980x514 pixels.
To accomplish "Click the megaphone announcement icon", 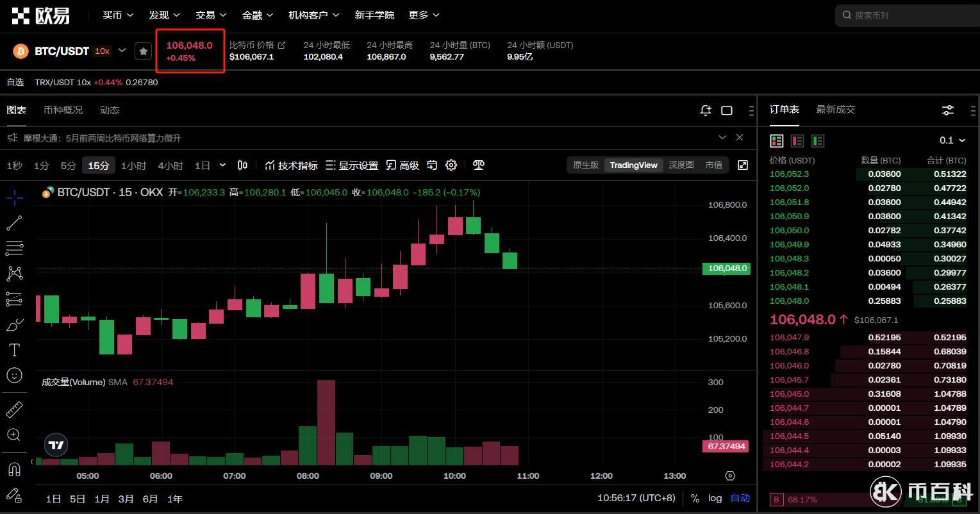I will [12, 138].
